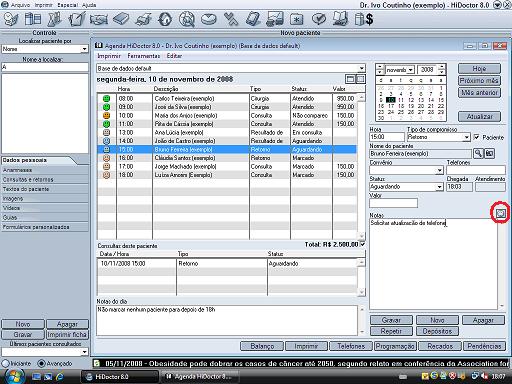Click the binders icon in the main toolbar
The width and height of the screenshot is (512, 384).
33,19
